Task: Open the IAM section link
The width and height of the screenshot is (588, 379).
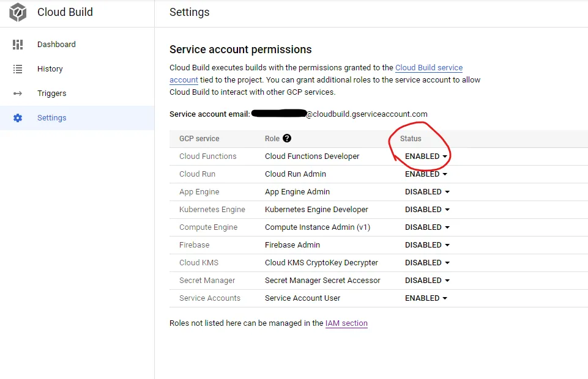Action: pos(346,323)
